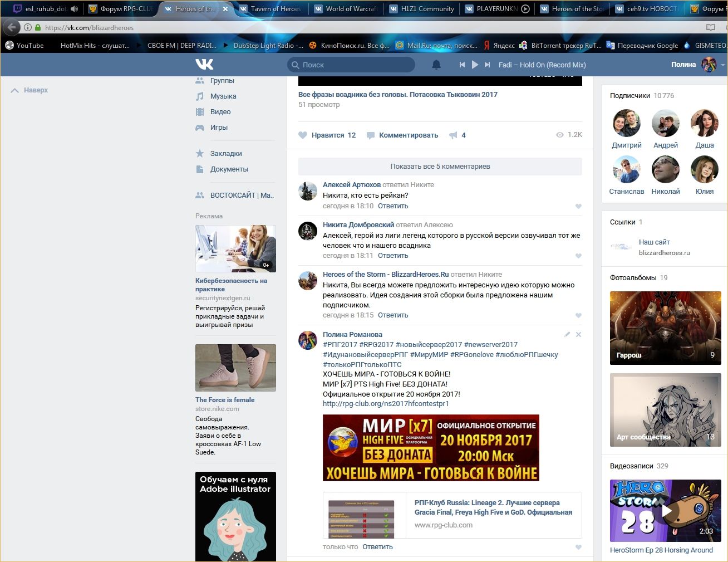The height and width of the screenshot is (562, 728).
Task: Click the VK logo icon
Action: (204, 65)
